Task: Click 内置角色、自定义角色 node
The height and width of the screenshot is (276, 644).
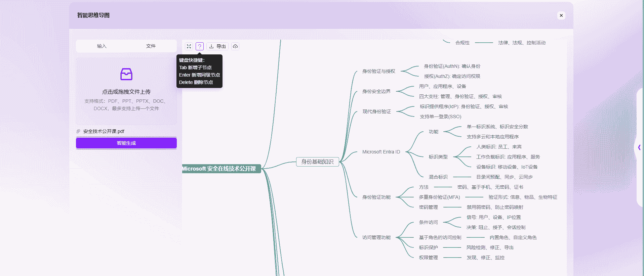Action: tap(513, 237)
